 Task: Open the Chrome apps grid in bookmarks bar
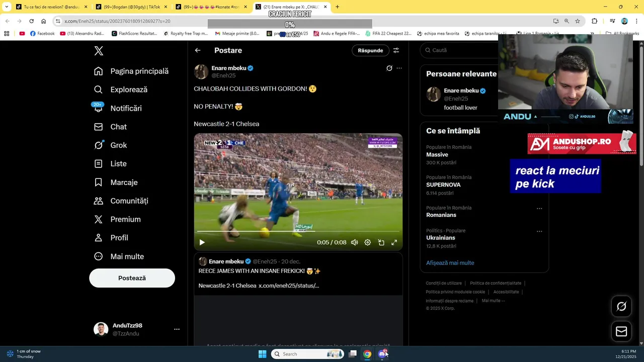point(7,34)
